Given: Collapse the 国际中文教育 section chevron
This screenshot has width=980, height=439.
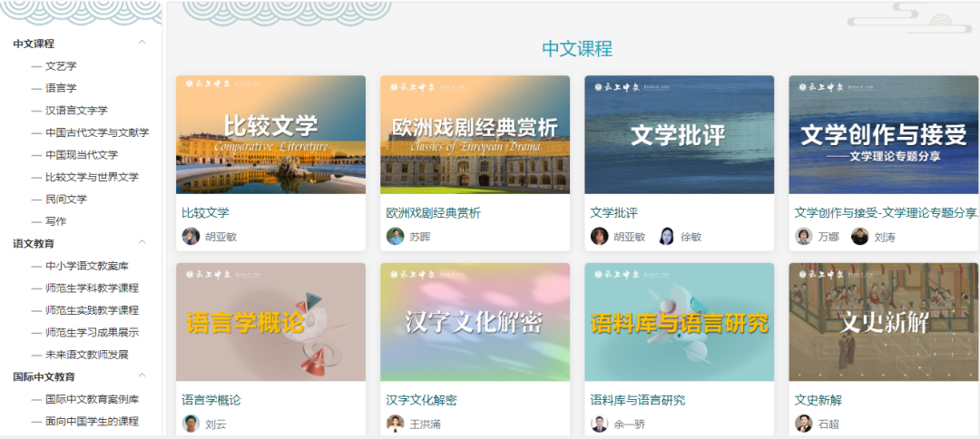Looking at the screenshot, I should pyautogui.click(x=142, y=376).
